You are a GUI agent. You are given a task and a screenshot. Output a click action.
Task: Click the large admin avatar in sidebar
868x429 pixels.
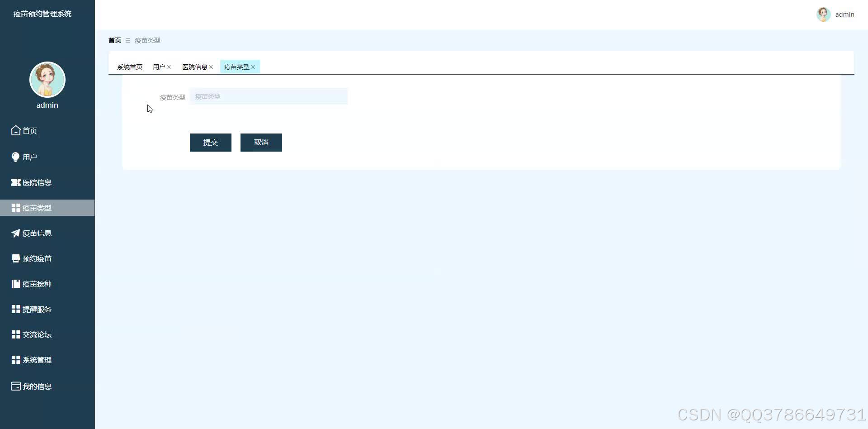click(x=47, y=80)
